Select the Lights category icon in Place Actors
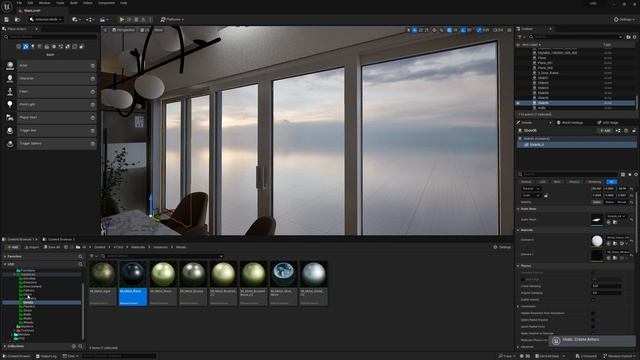 [x=33, y=47]
